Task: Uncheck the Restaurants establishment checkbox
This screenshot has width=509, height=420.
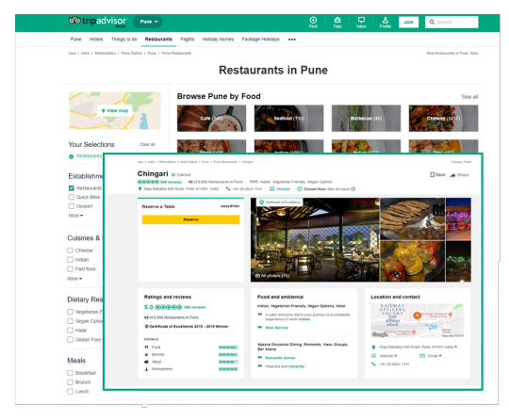Action: 72,188
